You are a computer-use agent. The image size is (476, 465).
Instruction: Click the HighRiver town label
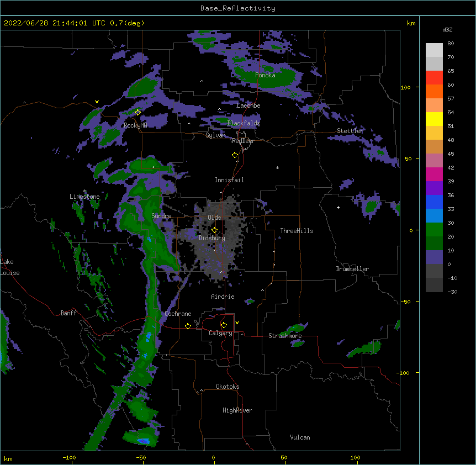coord(237,410)
